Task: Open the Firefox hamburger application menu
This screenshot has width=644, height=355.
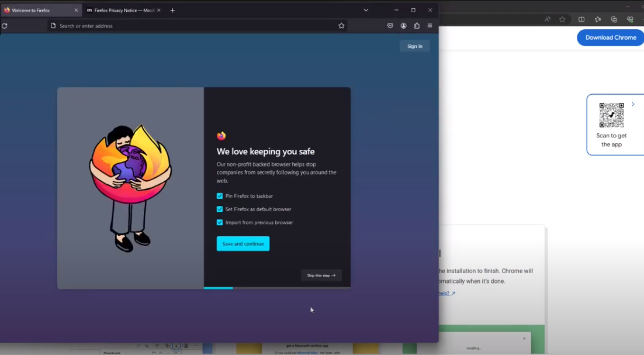Action: point(430,26)
